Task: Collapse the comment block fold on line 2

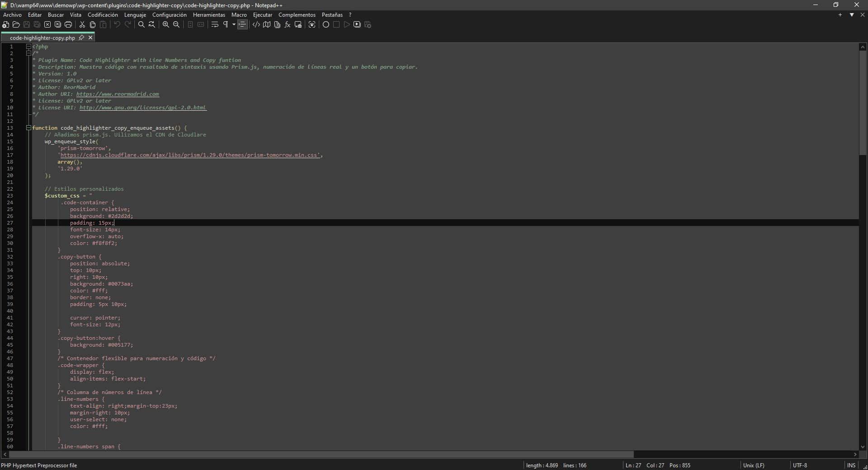Action: (28, 53)
